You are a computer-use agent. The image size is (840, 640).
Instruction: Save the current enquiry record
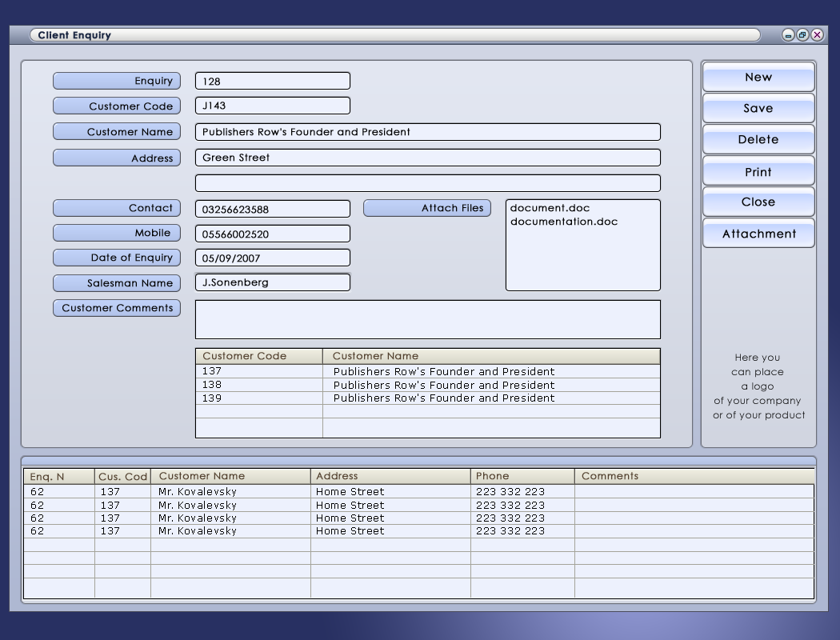[757, 108]
